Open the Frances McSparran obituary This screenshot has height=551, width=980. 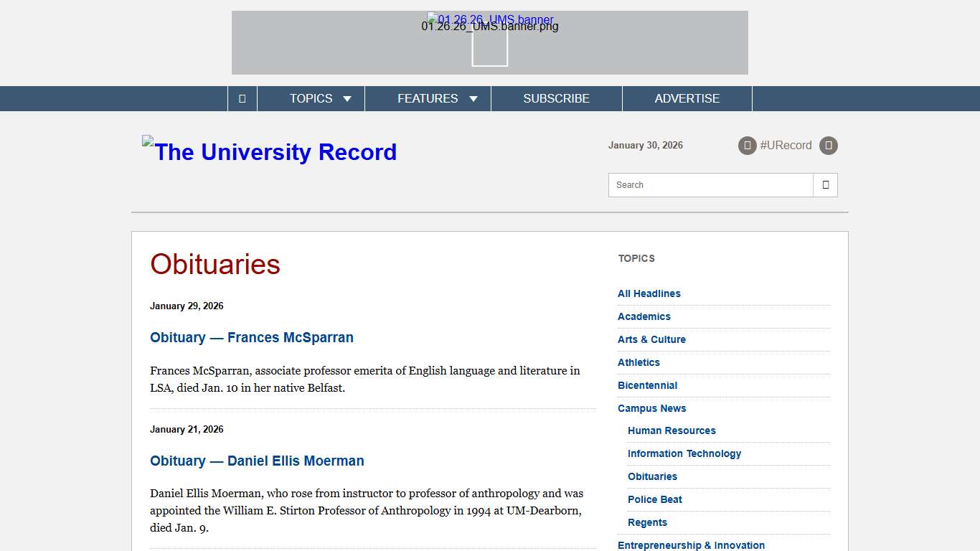pyautogui.click(x=252, y=337)
